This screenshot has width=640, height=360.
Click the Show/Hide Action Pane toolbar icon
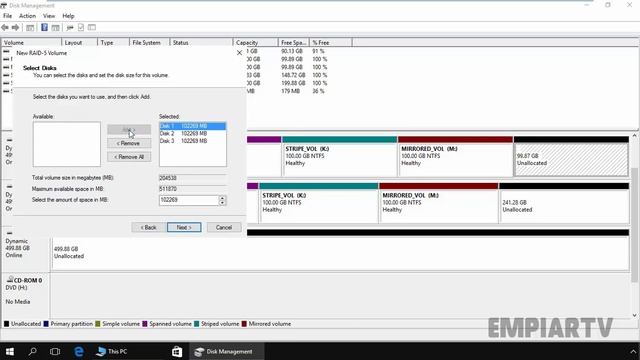point(56,27)
